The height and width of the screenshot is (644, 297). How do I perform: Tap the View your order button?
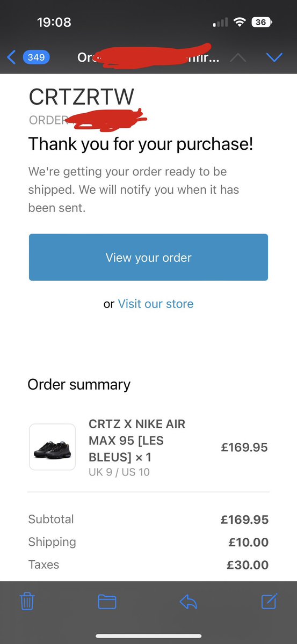coord(148,257)
